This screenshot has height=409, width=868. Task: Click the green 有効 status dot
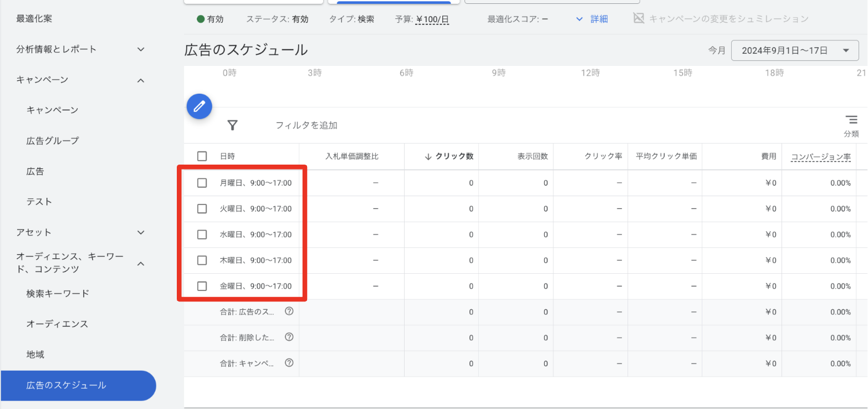click(x=201, y=19)
